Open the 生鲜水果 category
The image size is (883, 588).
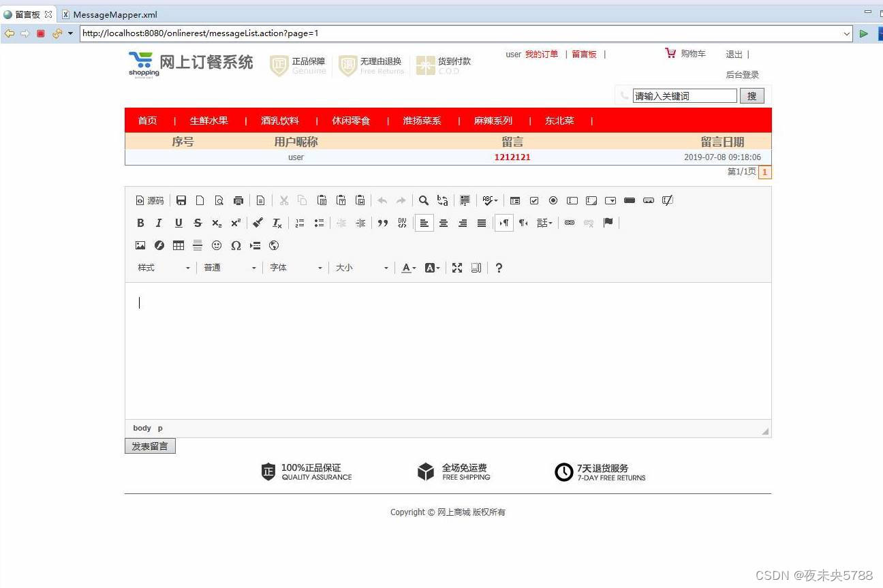point(209,121)
